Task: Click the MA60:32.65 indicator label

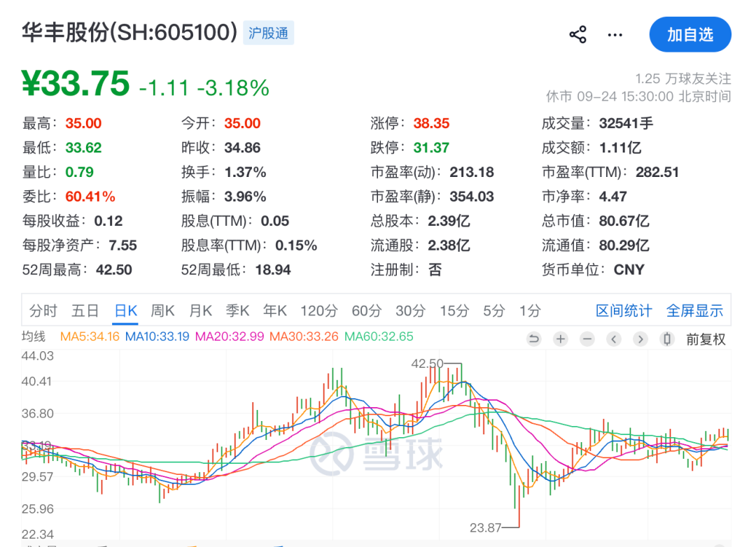Action: [379, 336]
